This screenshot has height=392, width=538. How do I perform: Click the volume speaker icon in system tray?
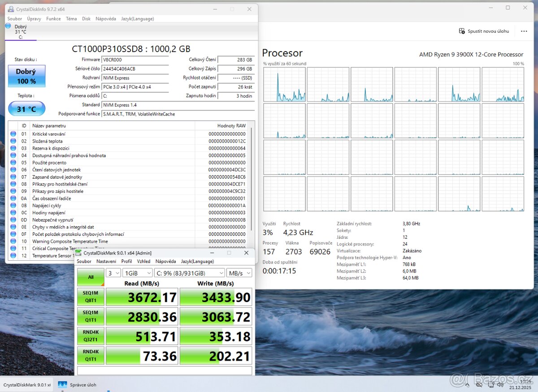coord(500,384)
